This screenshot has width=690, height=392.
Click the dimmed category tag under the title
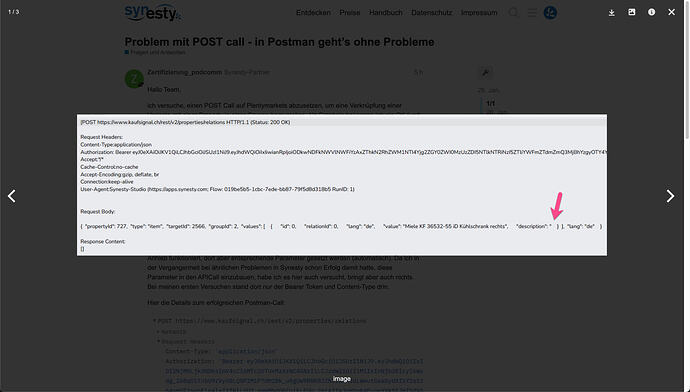[155, 52]
